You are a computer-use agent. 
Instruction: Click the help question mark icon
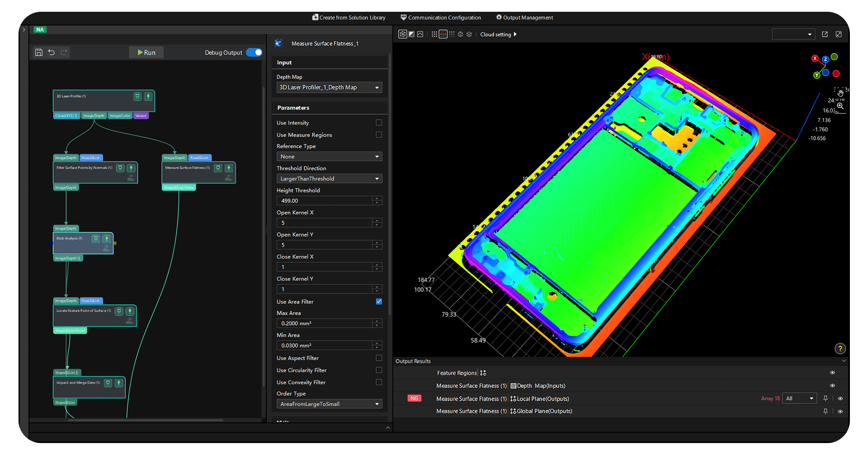pyautogui.click(x=840, y=348)
